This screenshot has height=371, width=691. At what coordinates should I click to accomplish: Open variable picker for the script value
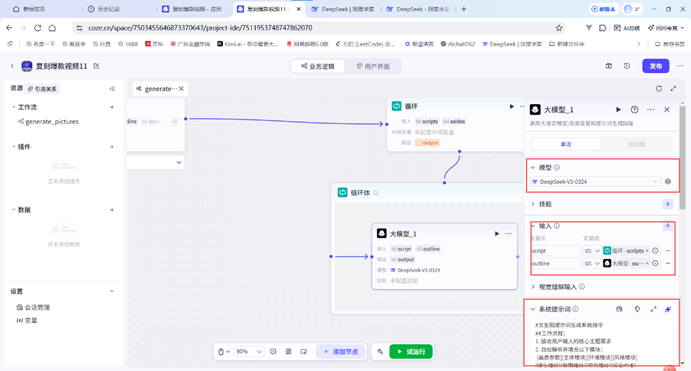tap(655, 251)
